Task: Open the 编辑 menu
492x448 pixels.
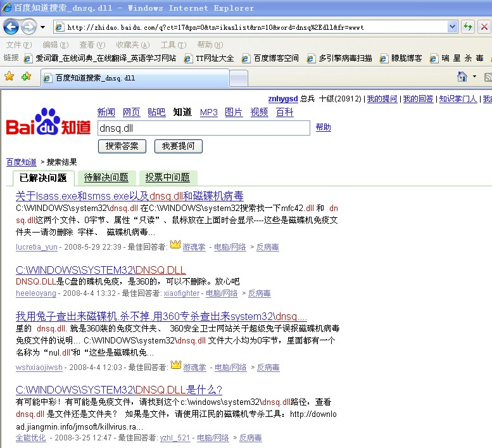Action: [x=56, y=45]
